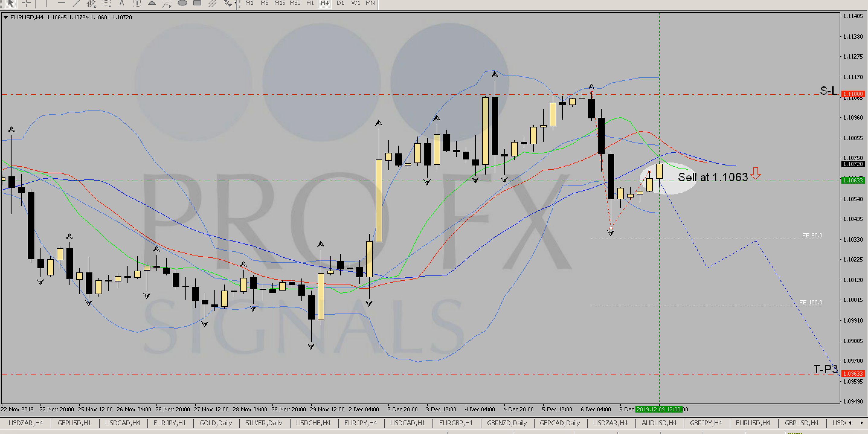Select the cursor arrow tool

point(11,3)
